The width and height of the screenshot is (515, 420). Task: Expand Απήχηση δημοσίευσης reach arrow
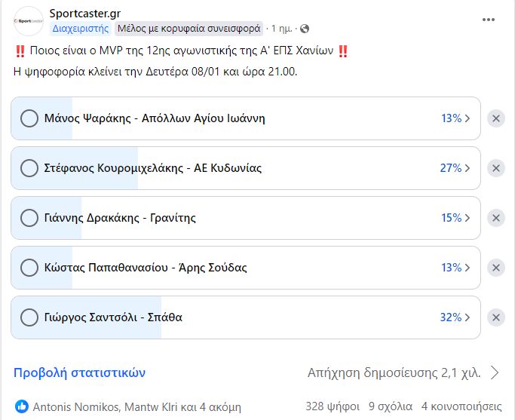pyautogui.click(x=495, y=372)
